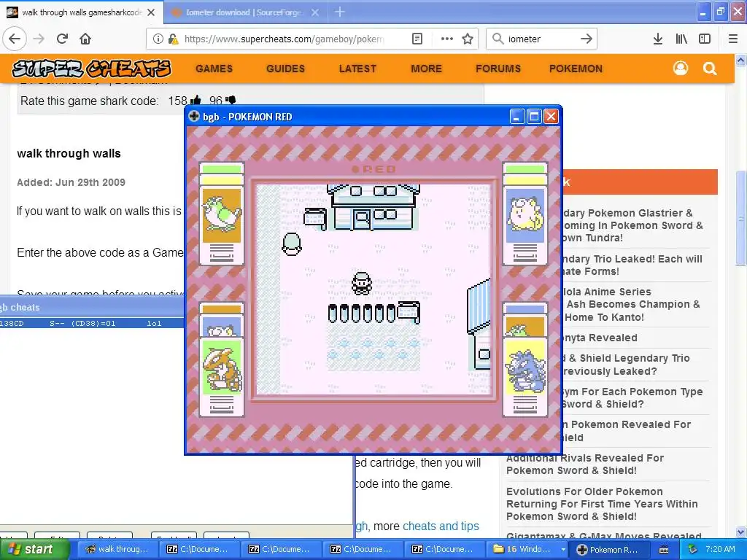Open Firefox home page icon
Viewport: 747px width, 560px height.
click(85, 39)
